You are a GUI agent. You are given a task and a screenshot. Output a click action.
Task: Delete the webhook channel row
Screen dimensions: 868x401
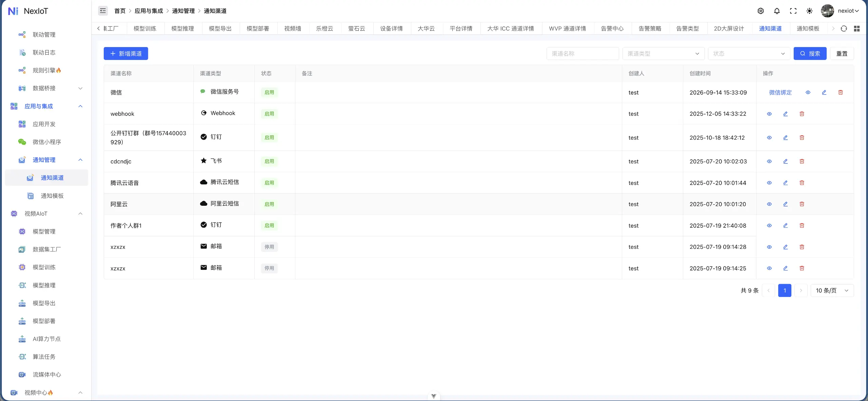(x=802, y=114)
